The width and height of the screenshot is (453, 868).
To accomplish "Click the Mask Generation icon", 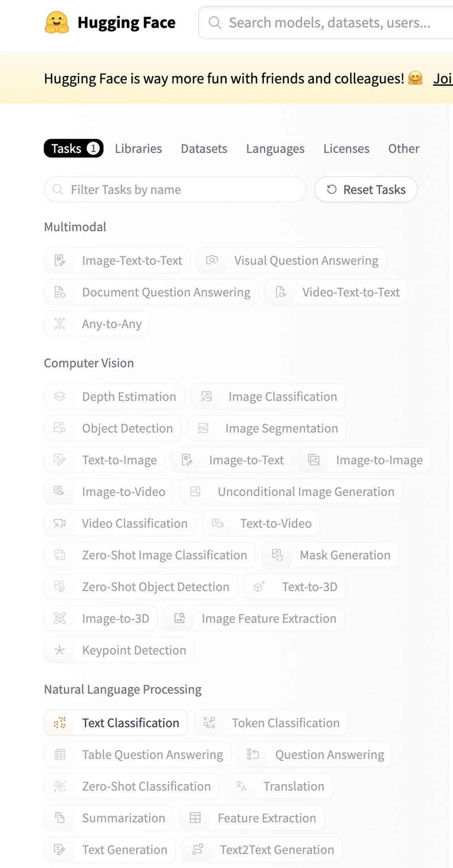I will point(277,555).
